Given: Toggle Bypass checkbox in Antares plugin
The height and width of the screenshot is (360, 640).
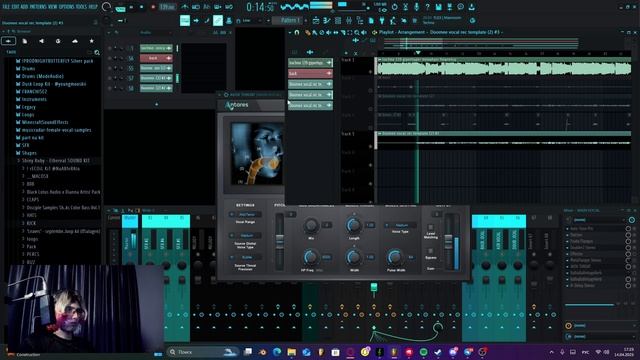Looking at the screenshot, I should (x=431, y=251).
